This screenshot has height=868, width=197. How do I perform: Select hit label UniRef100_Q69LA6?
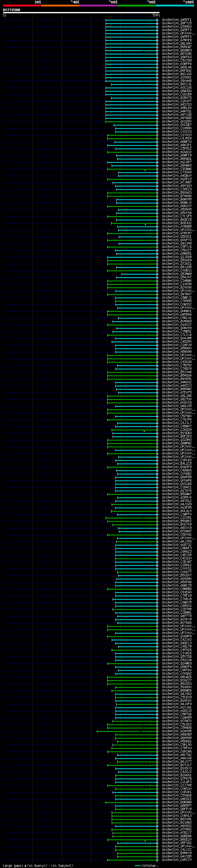point(177,67)
